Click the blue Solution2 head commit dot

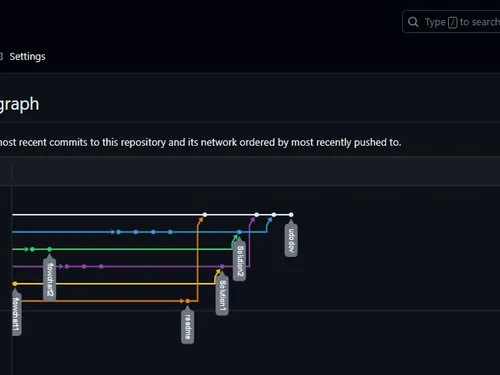tap(239, 232)
